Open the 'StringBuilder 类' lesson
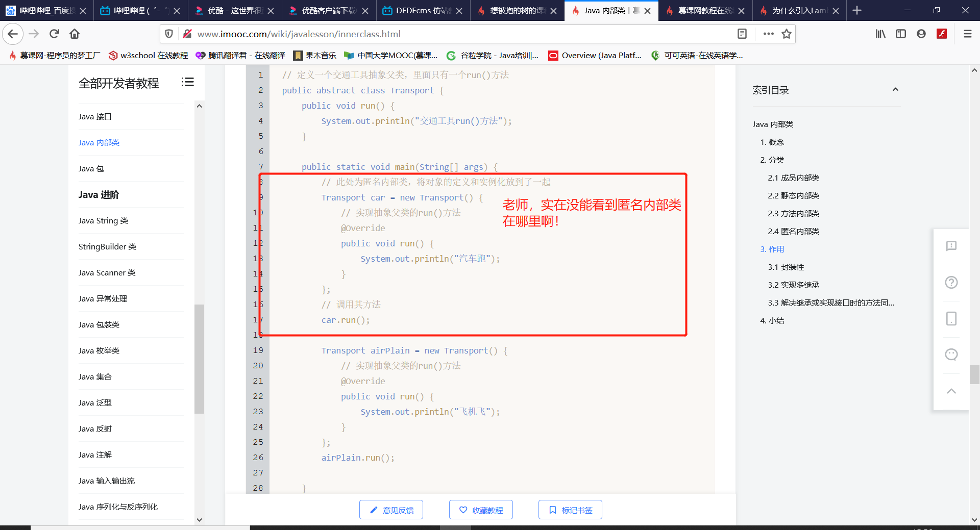 pyautogui.click(x=107, y=246)
